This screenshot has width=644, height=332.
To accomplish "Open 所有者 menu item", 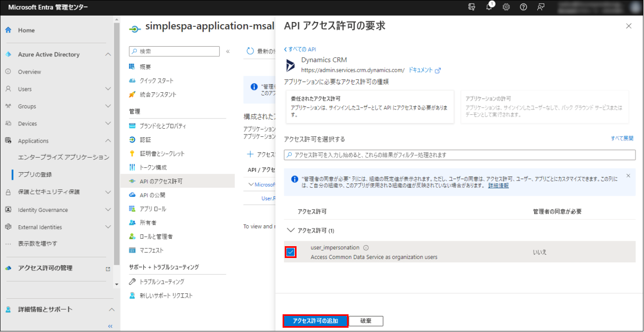I will pyautogui.click(x=148, y=222).
